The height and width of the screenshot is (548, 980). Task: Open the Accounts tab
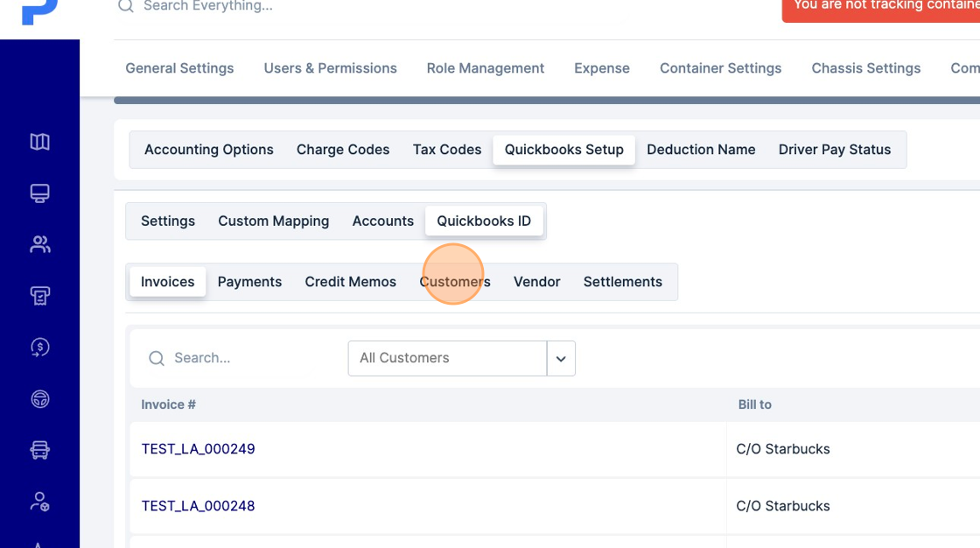(382, 221)
